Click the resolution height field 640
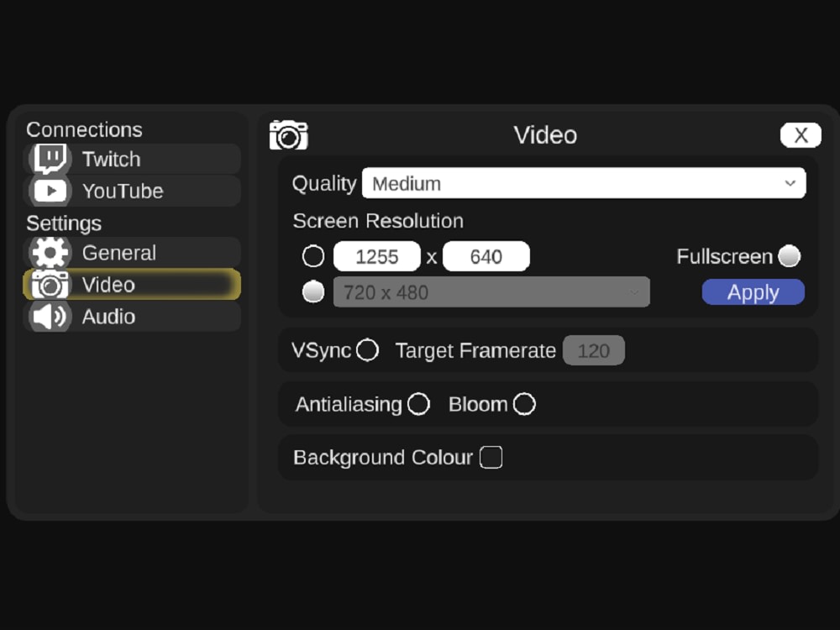The height and width of the screenshot is (630, 840). [486, 256]
